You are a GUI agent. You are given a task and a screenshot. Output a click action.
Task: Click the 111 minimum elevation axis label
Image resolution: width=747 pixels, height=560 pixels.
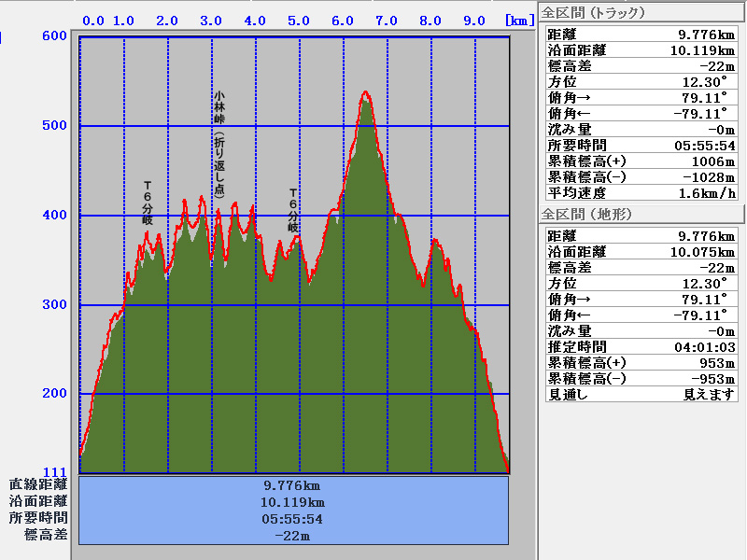click(x=54, y=471)
